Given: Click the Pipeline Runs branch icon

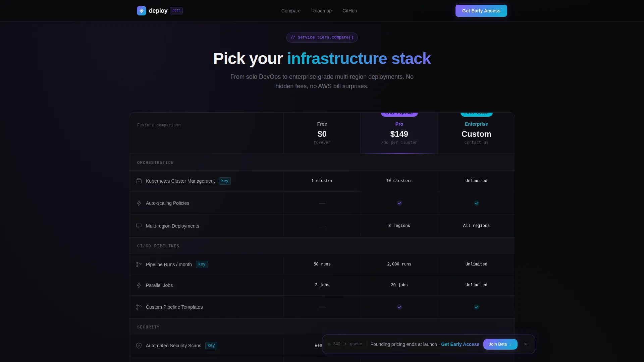Looking at the screenshot, I should [x=139, y=264].
